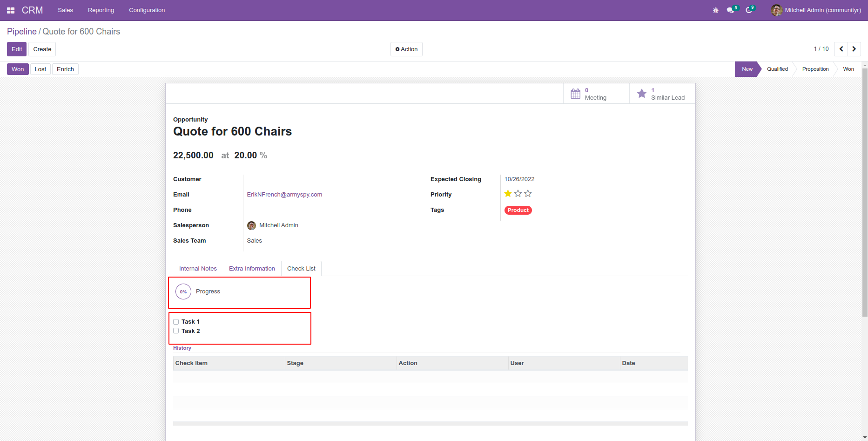Click the Meeting calendar icon
This screenshot has height=441, width=868.
pos(576,94)
